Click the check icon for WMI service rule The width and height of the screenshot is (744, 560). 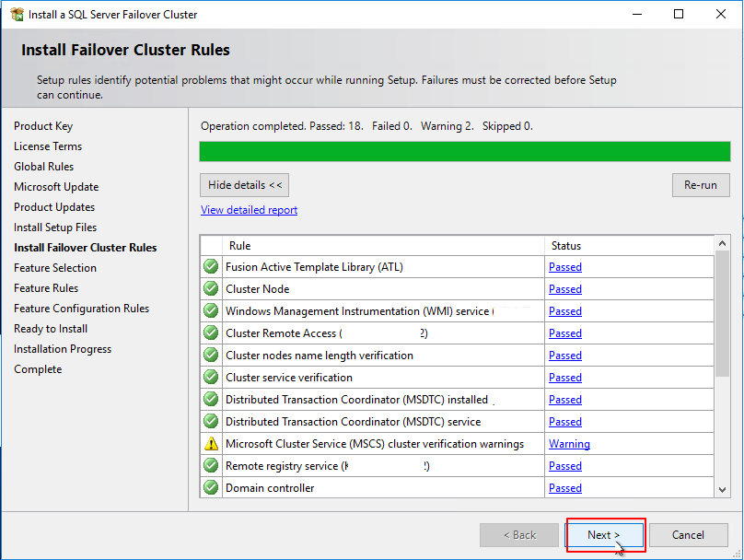click(x=211, y=310)
